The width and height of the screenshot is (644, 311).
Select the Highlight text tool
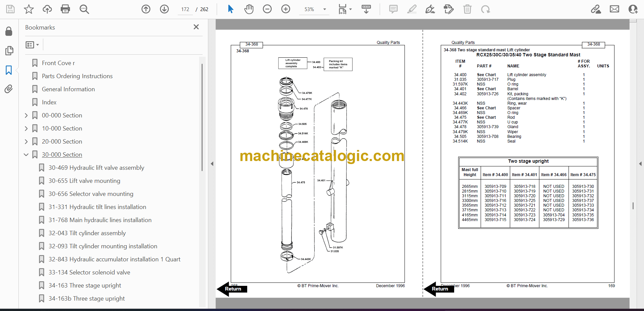412,9
